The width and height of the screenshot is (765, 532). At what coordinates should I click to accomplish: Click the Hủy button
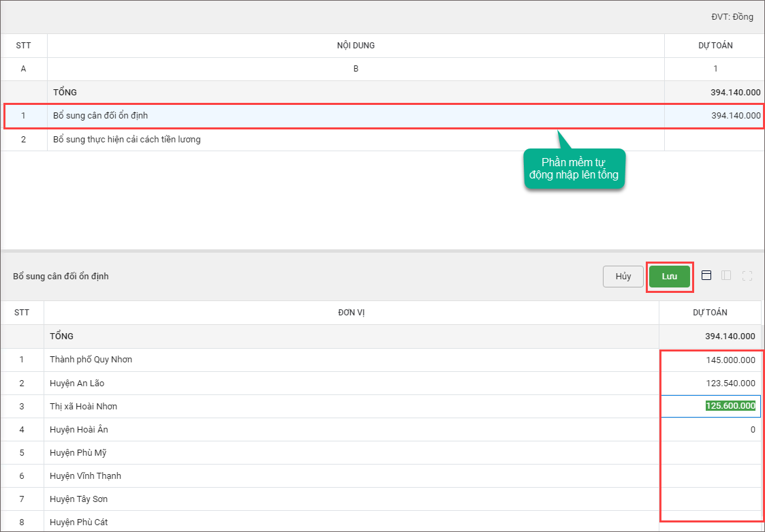point(623,277)
